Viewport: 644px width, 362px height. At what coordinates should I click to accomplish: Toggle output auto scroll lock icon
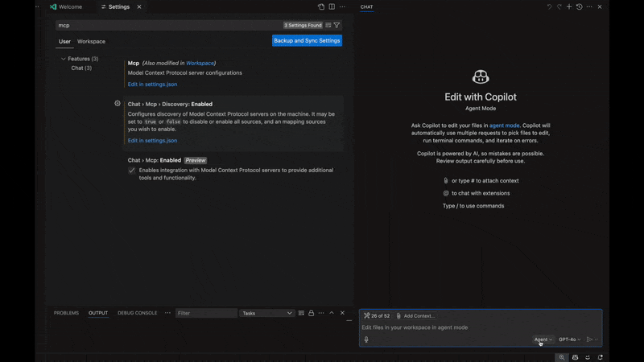pos(312,313)
